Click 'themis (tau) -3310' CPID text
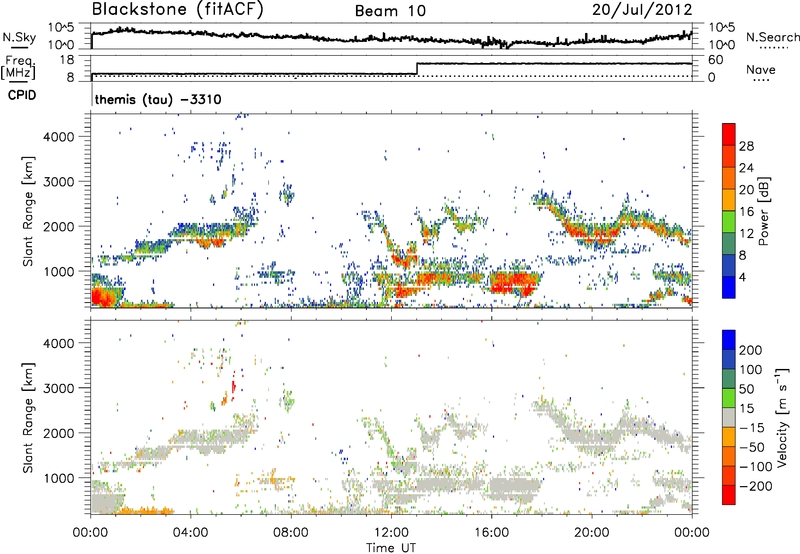800x554 pixels. coord(158,99)
